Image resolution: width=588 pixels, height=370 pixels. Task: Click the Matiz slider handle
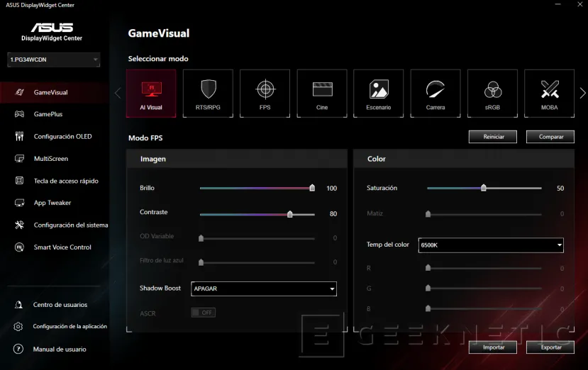[428, 214]
